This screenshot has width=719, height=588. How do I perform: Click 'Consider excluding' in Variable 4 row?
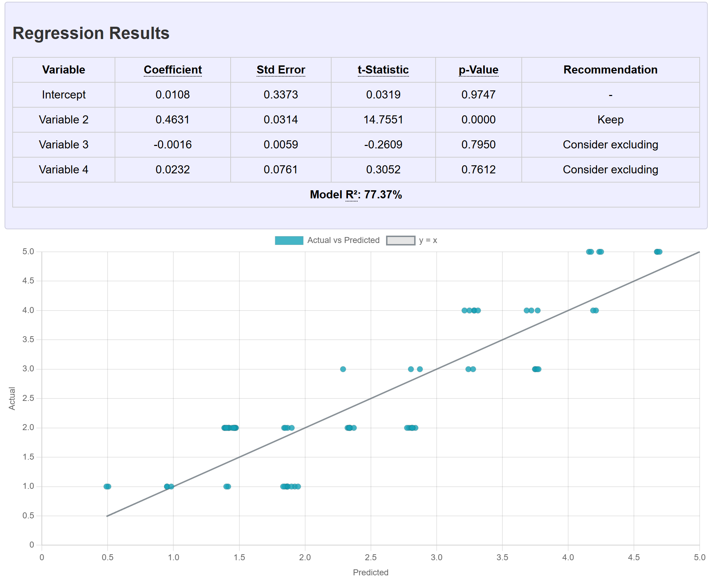[610, 170]
